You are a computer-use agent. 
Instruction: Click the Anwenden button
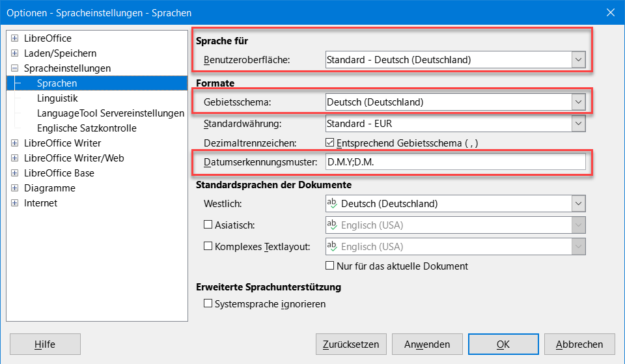(x=427, y=344)
